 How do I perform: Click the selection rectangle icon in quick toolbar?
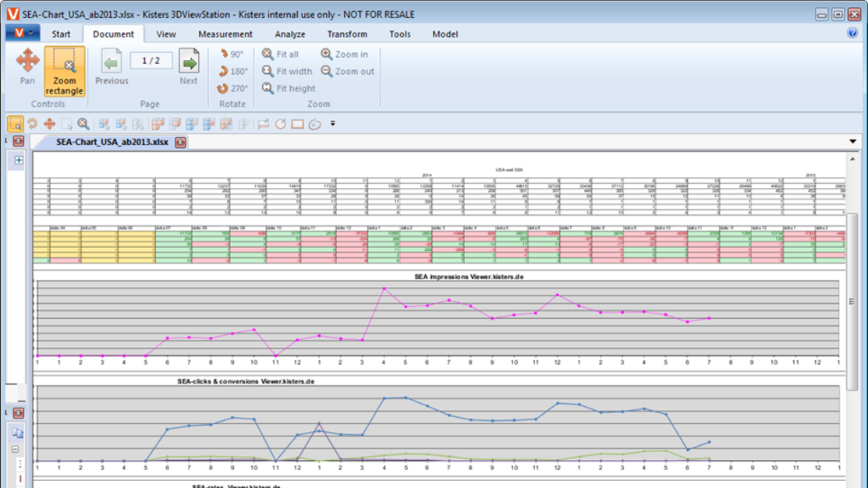click(66, 124)
